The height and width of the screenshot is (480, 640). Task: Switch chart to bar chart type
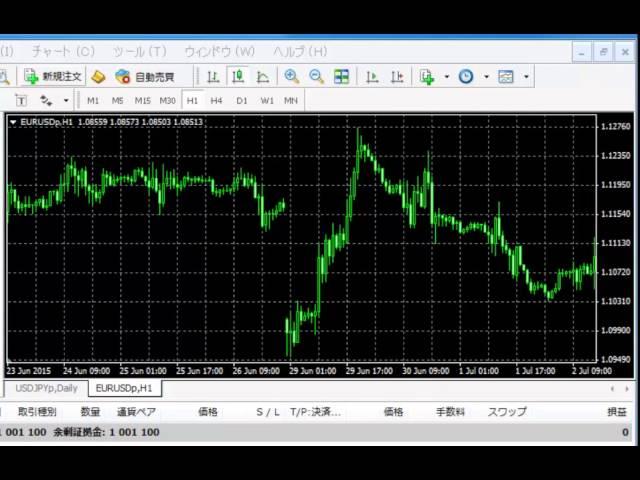pos(213,76)
